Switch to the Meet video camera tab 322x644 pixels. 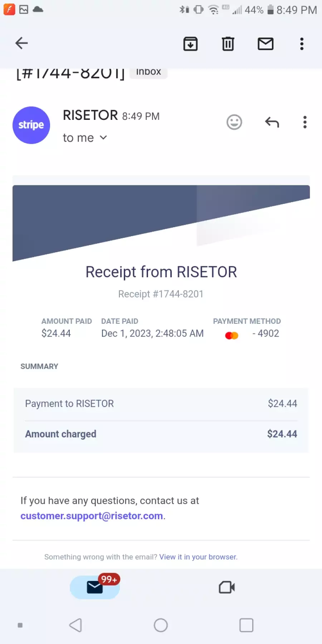pos(227,587)
